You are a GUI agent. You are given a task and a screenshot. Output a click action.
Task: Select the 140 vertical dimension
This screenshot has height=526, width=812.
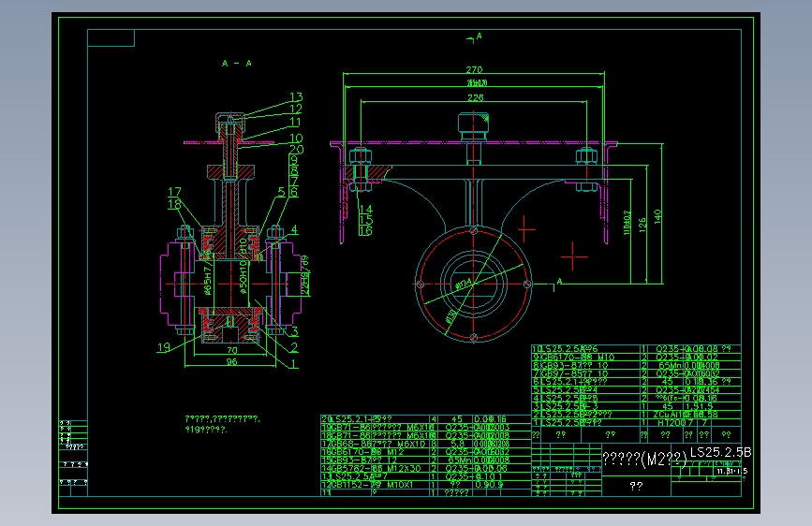point(657,216)
